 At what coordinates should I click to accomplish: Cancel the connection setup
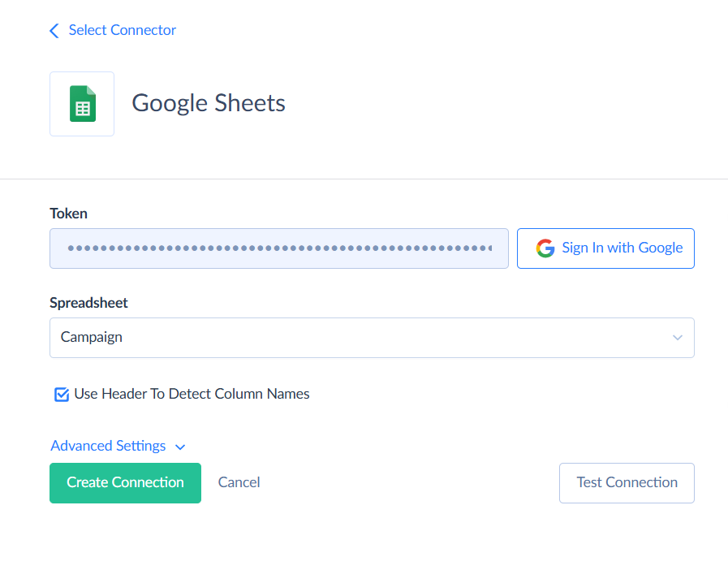tap(239, 482)
